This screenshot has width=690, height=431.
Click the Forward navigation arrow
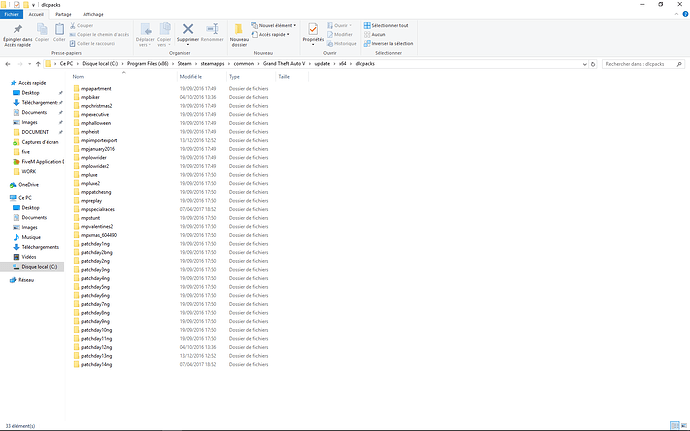(20, 64)
